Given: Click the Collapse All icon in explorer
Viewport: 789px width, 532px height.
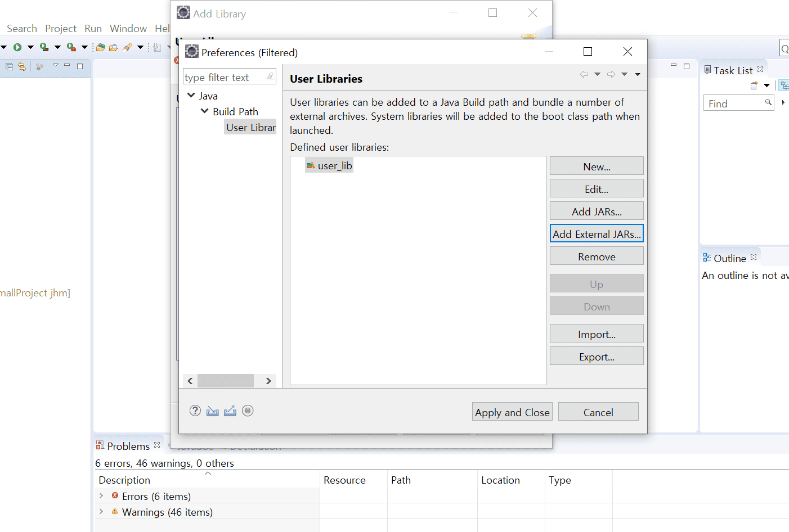Looking at the screenshot, I should pyautogui.click(x=9, y=66).
